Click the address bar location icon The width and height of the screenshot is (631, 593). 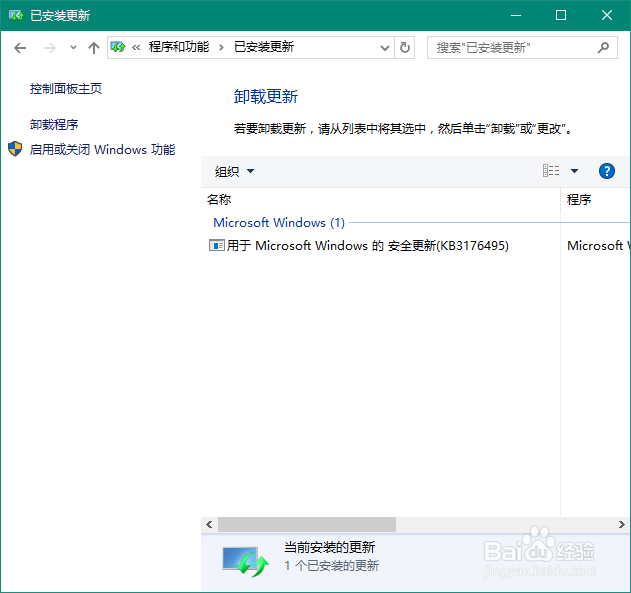click(x=118, y=47)
